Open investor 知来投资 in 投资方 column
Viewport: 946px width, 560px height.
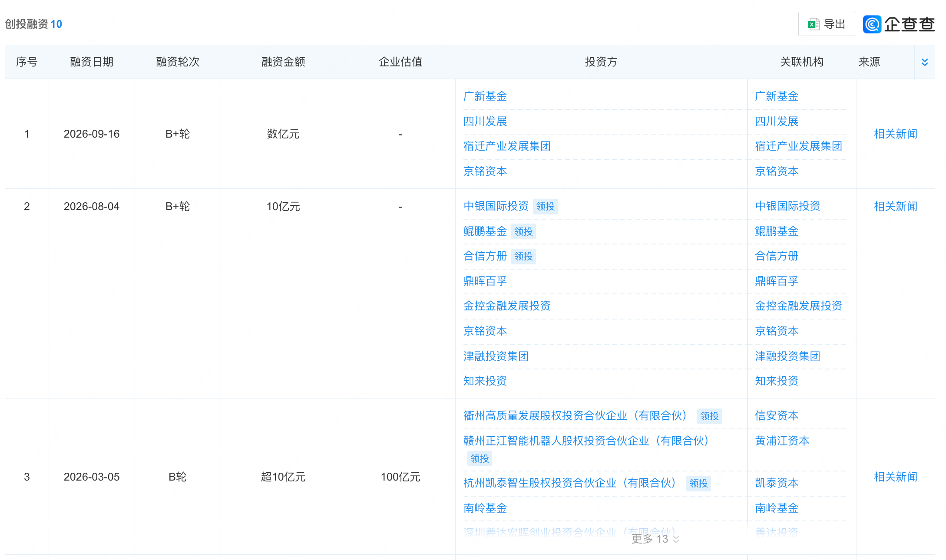(485, 381)
